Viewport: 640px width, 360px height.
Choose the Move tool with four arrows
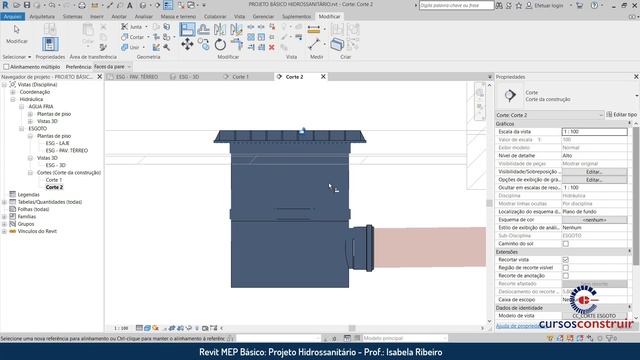click(187, 44)
